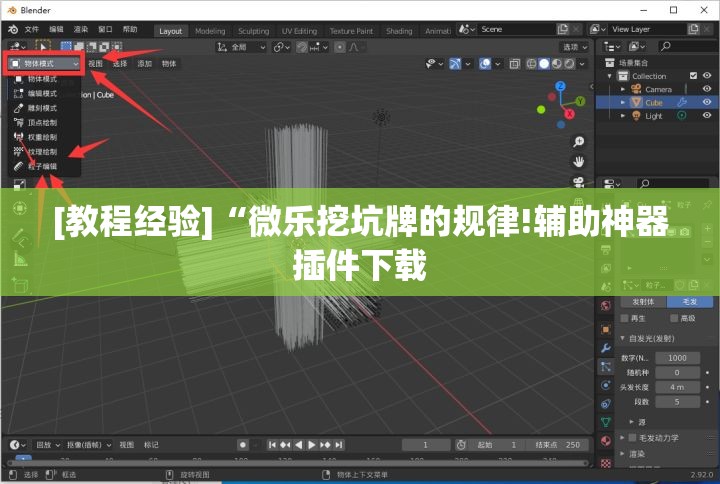Open the 添加 menu in viewport header

tap(144, 63)
